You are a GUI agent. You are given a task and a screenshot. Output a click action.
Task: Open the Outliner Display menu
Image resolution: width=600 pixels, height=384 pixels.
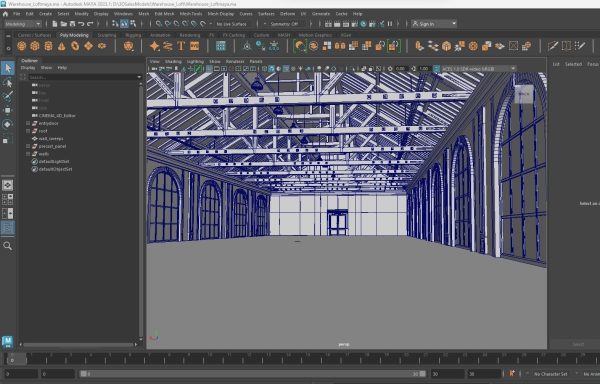28,68
